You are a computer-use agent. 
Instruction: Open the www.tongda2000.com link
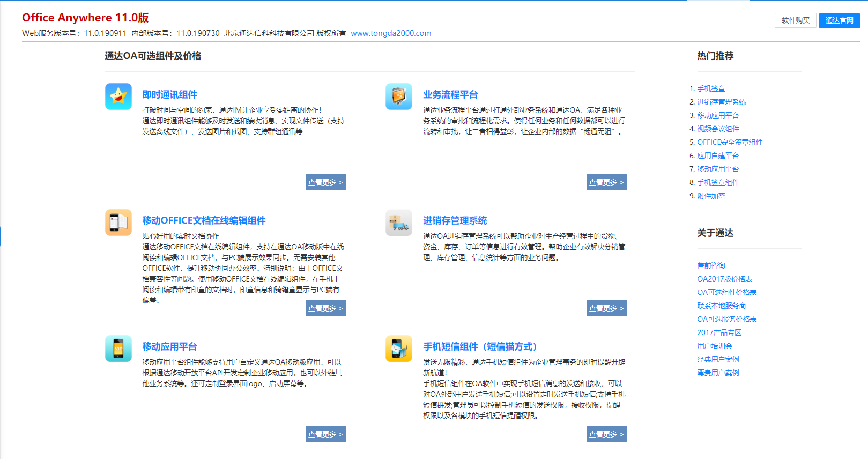391,33
